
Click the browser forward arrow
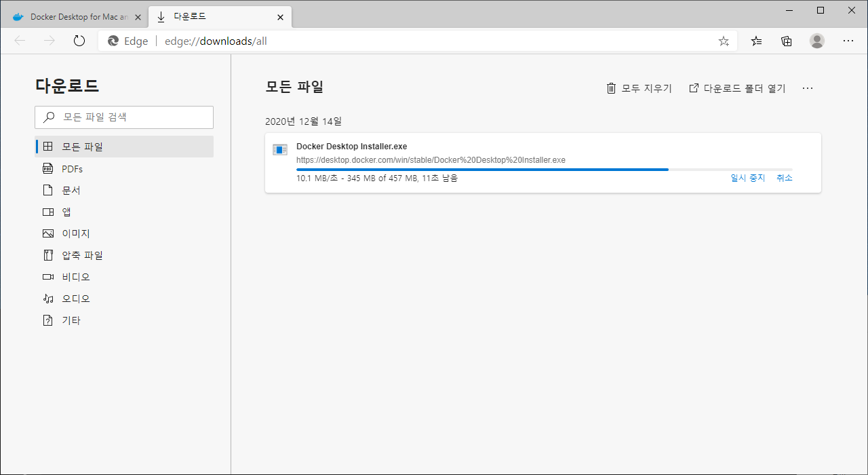point(50,41)
